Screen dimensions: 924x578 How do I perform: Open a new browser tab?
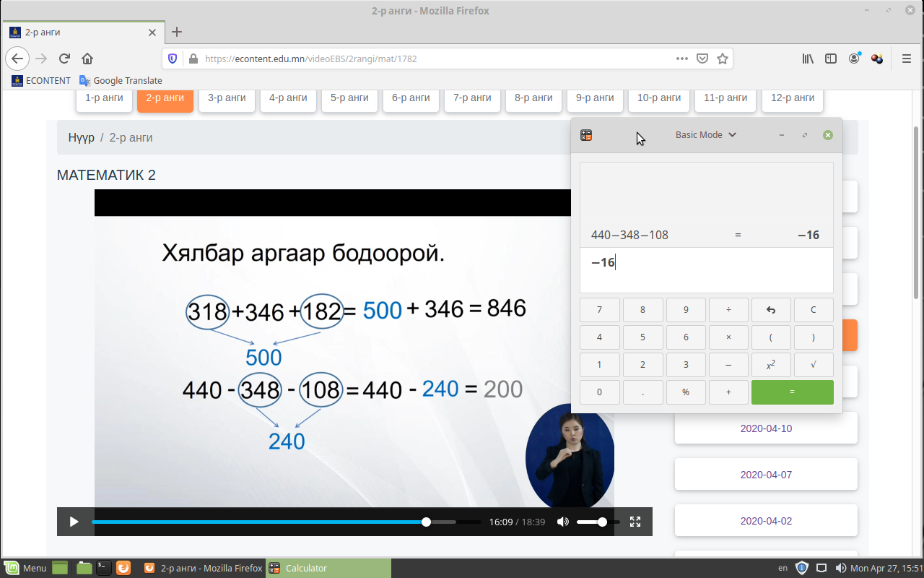(177, 32)
